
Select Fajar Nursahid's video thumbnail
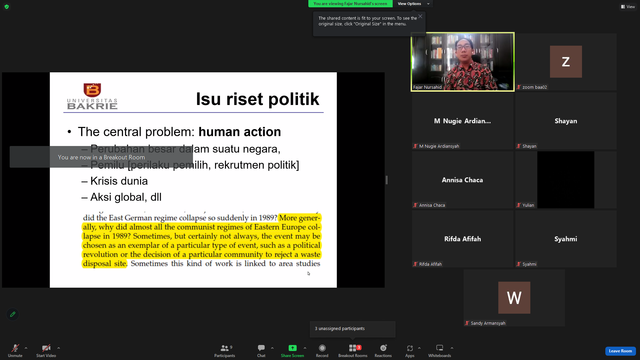[462, 62]
